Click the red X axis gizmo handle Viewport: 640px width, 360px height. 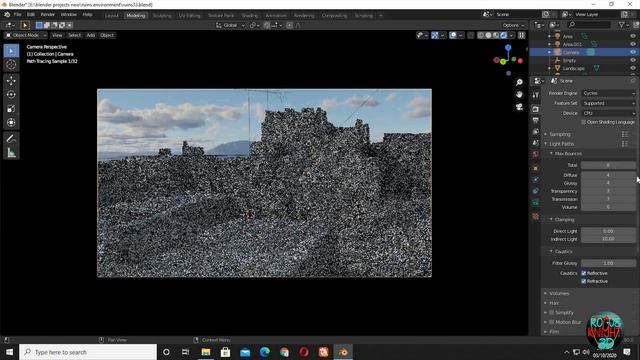pyautogui.click(x=520, y=61)
